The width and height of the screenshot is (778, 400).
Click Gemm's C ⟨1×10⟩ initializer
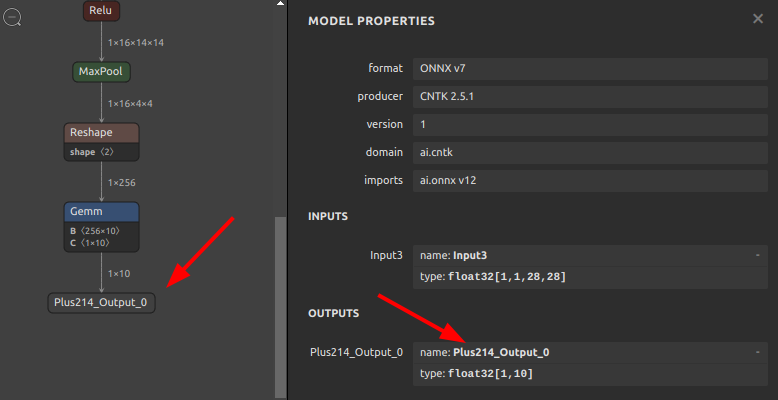click(x=90, y=243)
